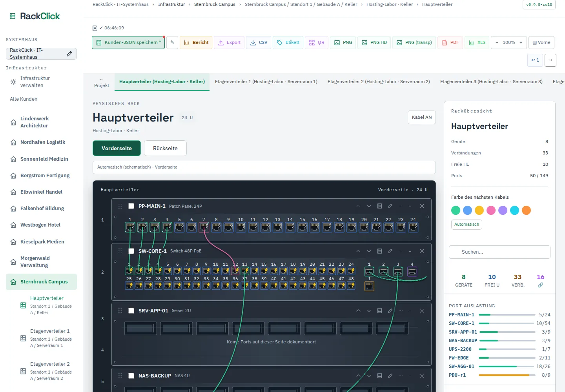
Task: Export as PDF
Action: tap(450, 42)
